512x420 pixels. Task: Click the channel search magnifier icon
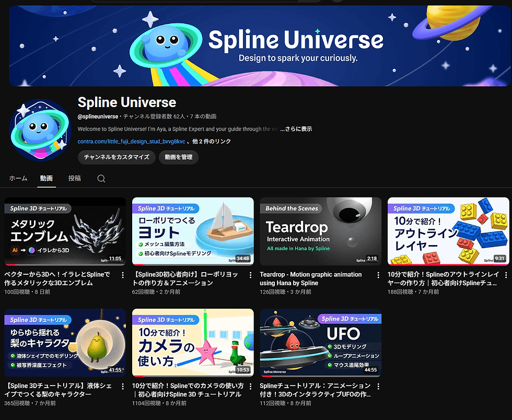click(101, 178)
